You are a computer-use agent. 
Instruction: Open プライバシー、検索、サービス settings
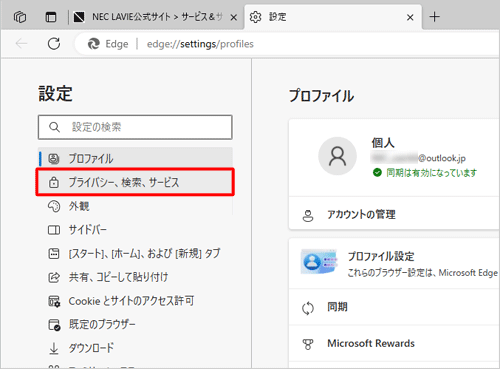135,182
